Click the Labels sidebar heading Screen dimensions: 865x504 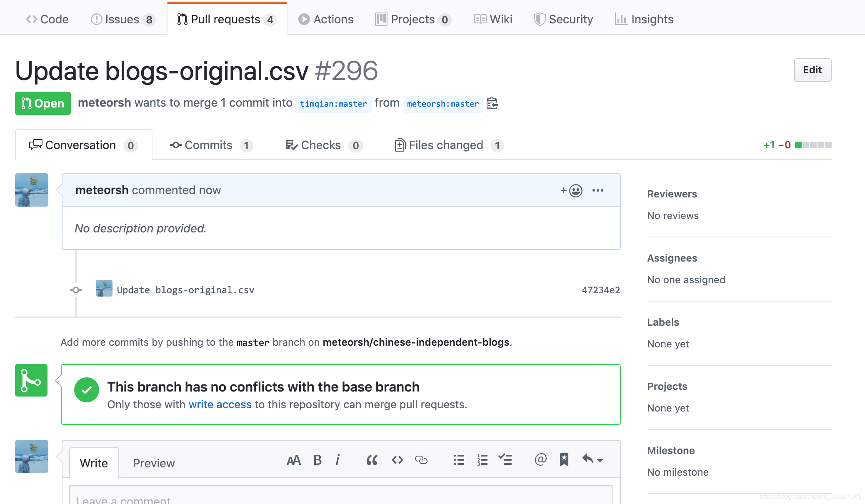(x=663, y=322)
